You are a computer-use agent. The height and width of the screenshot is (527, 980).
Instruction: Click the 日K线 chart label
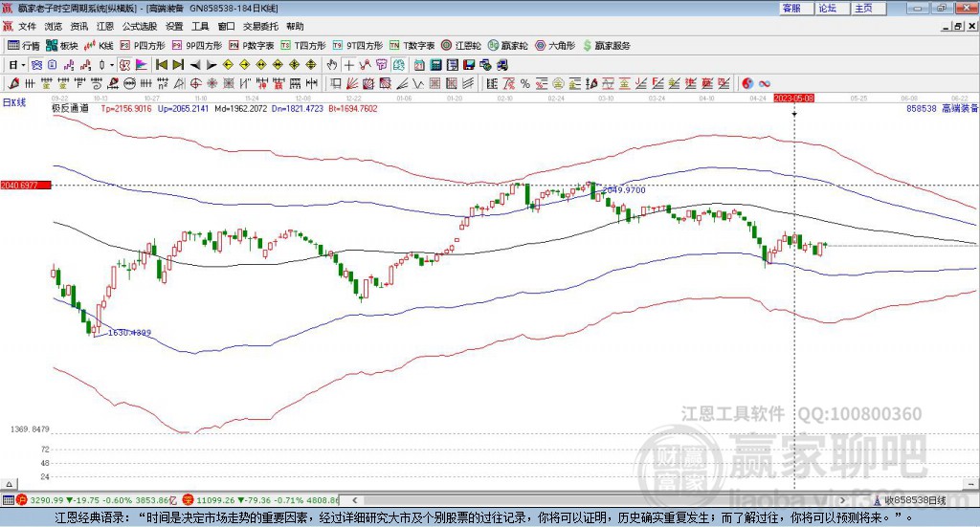[14, 102]
